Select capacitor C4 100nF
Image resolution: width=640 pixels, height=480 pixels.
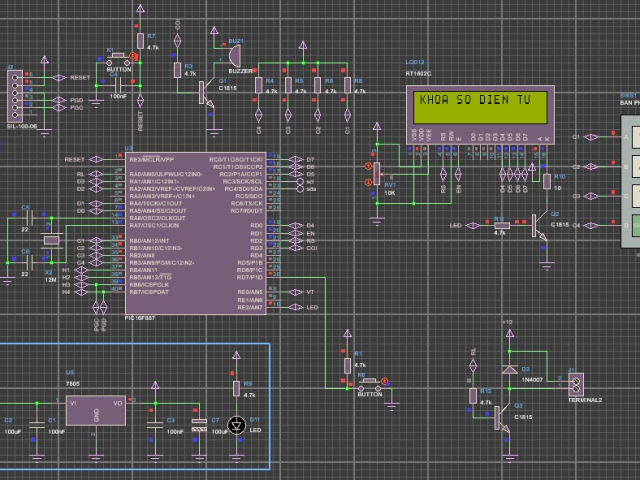pos(119,86)
